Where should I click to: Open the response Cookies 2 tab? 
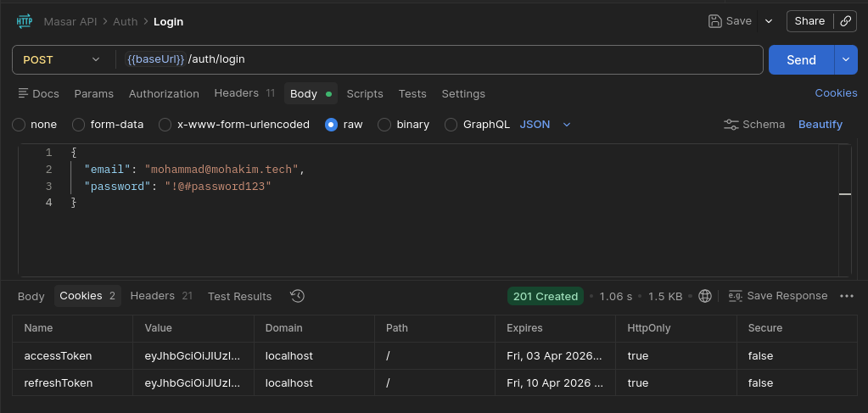pyautogui.click(x=87, y=296)
